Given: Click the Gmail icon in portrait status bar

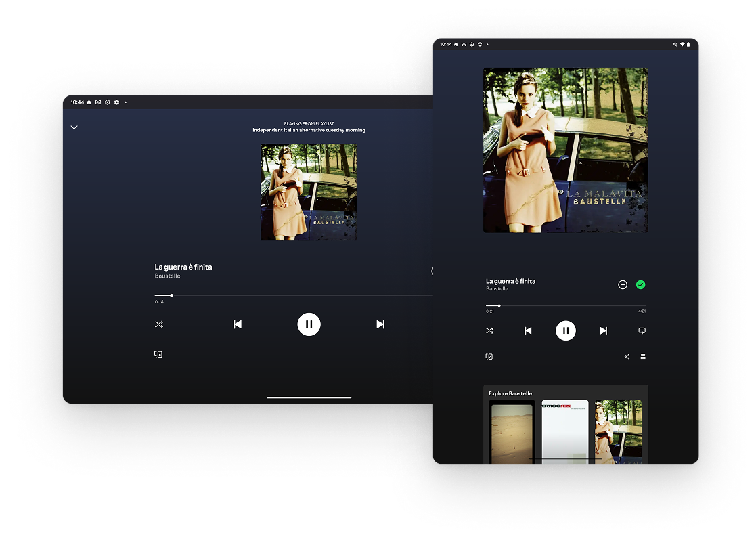Looking at the screenshot, I should point(464,45).
